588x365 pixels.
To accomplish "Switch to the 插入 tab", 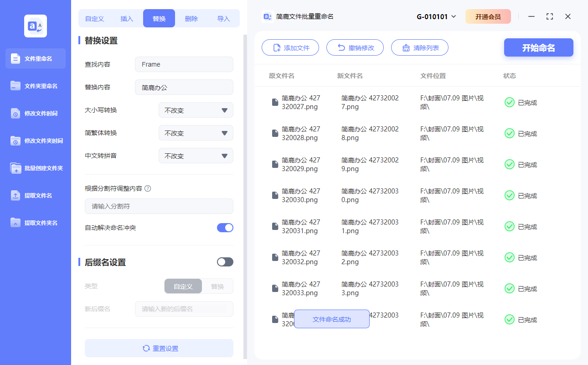I will click(x=127, y=19).
